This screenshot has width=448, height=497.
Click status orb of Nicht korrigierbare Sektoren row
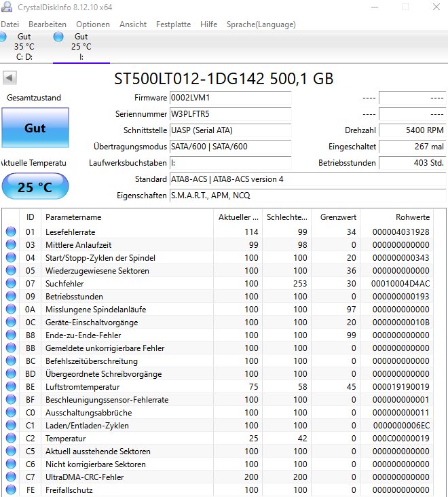point(11,464)
